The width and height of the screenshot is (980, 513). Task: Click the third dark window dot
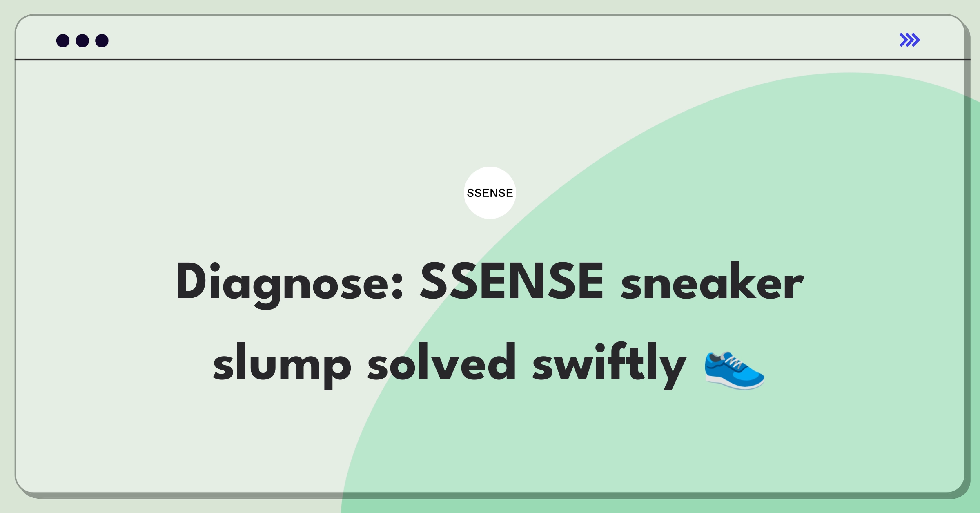[102, 41]
